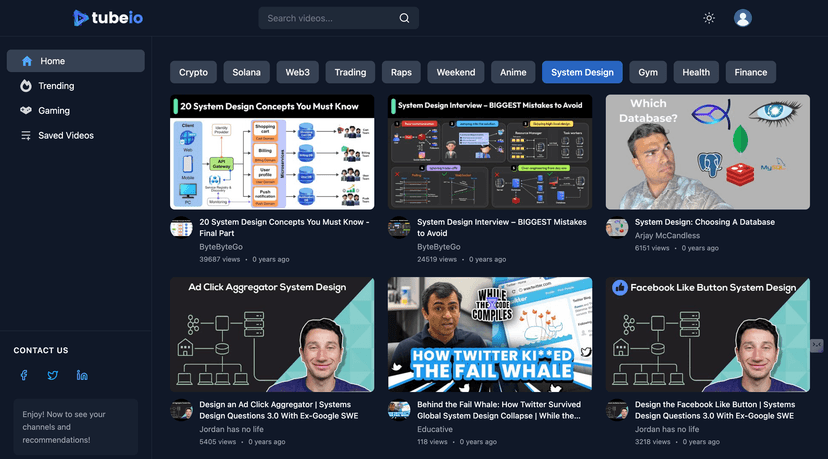Open Saved Videos in the sidebar
The height and width of the screenshot is (459, 828).
point(76,135)
